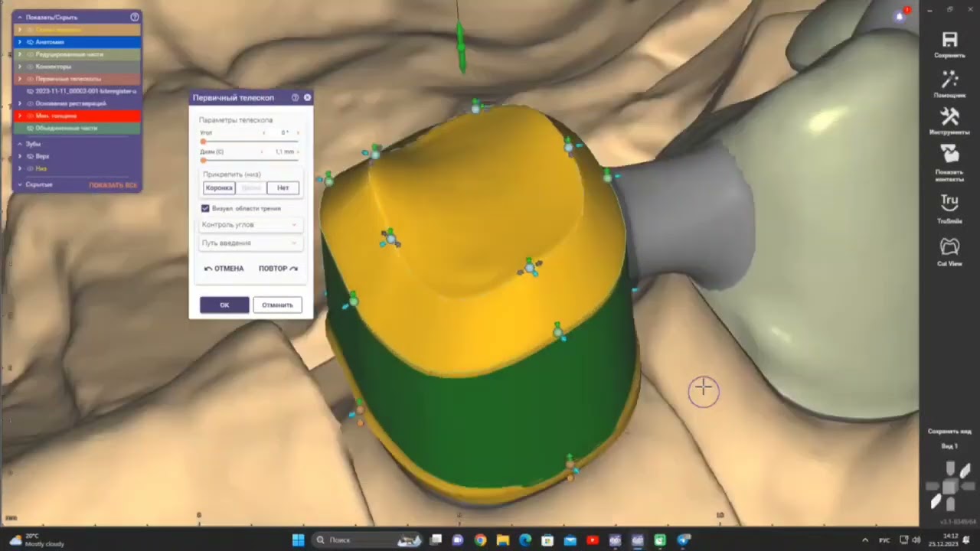
Task: Expand the Коннекторы group
Action: 20,67
